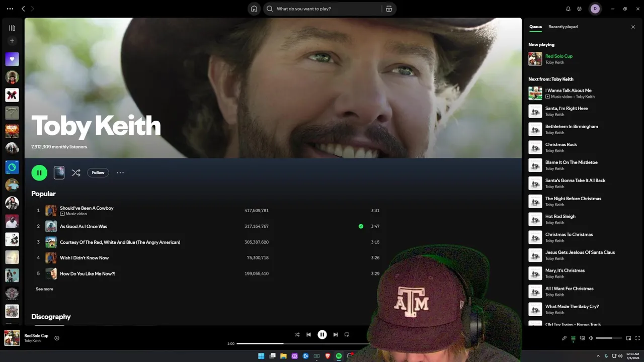The image size is (644, 362).
Task: Toggle the queue view icon
Action: (573, 338)
